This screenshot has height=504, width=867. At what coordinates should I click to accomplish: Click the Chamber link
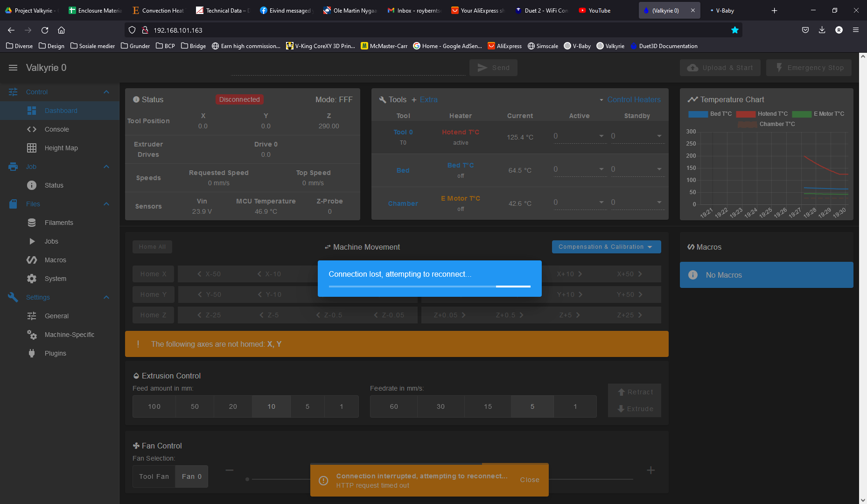[x=403, y=203]
